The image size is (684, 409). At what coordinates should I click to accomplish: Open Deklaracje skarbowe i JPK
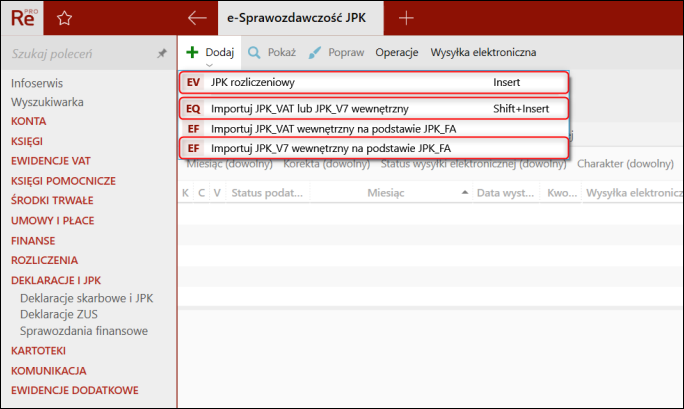tap(87, 298)
